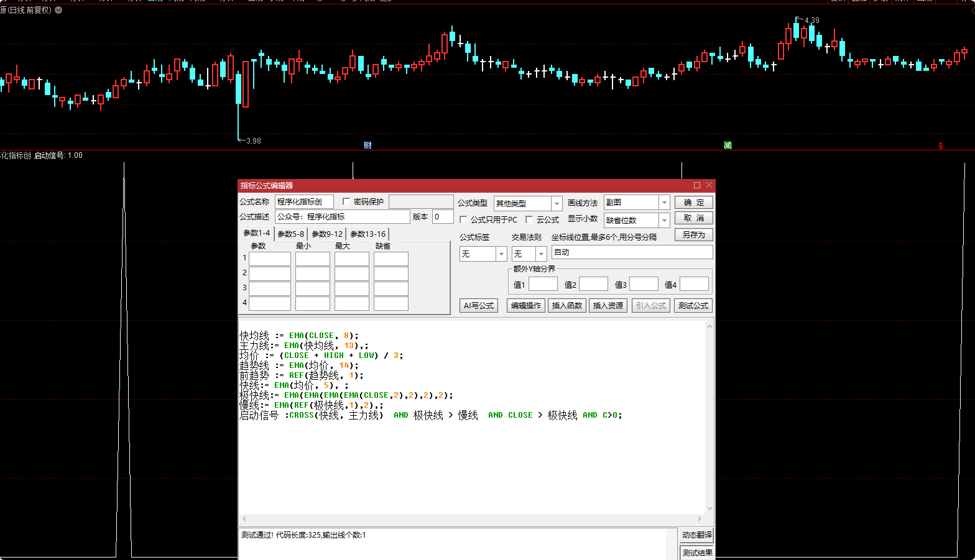
Task: Enable the 密码保护 checkbox
Action: (346, 201)
